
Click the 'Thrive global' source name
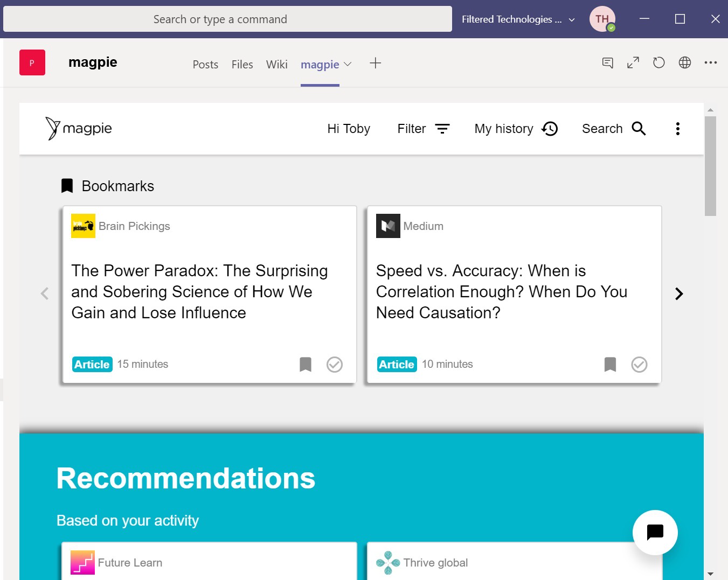coord(435,563)
